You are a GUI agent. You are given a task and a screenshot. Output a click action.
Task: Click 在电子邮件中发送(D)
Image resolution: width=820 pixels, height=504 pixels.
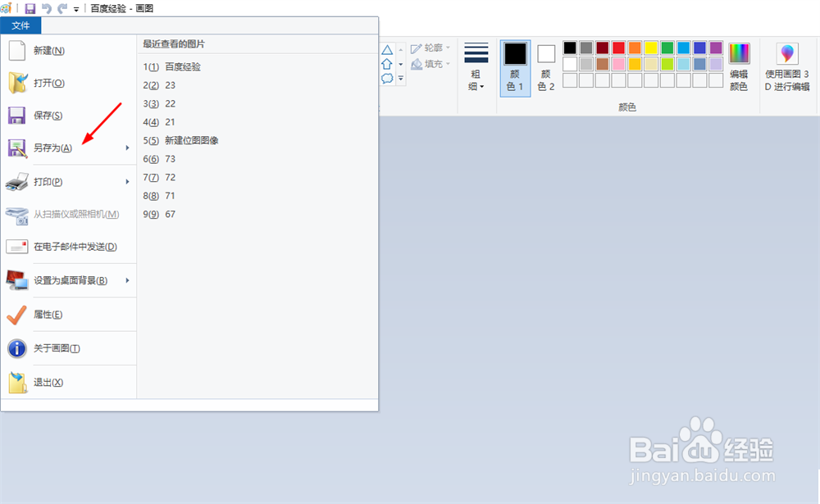69,247
